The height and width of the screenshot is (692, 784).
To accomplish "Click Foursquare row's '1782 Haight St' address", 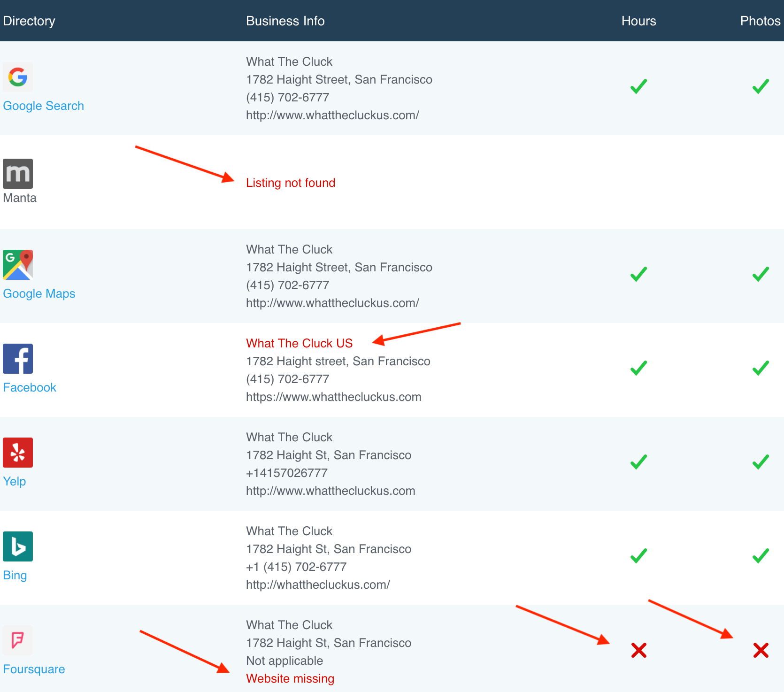I will pyautogui.click(x=329, y=643).
